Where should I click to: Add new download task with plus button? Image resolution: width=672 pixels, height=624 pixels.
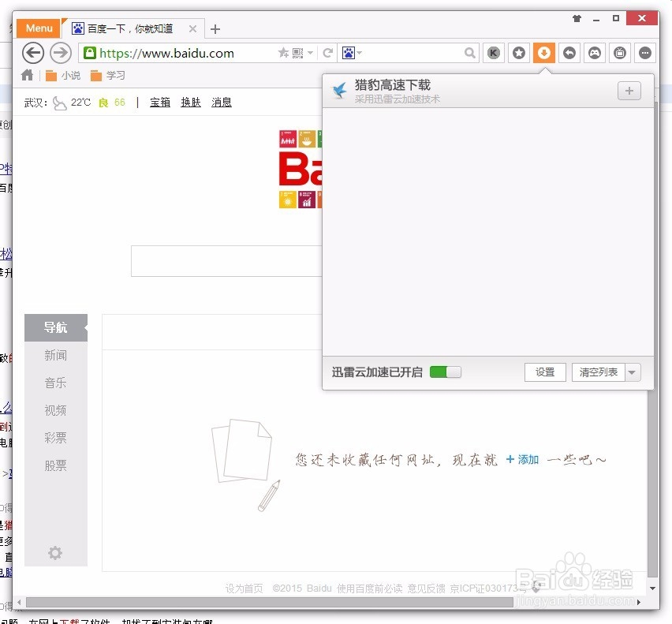tap(629, 91)
